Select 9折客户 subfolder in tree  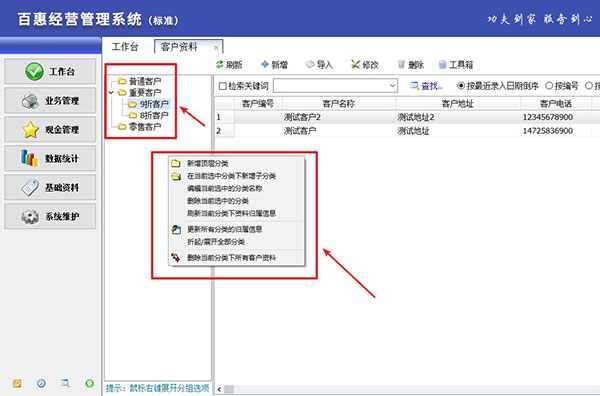149,104
